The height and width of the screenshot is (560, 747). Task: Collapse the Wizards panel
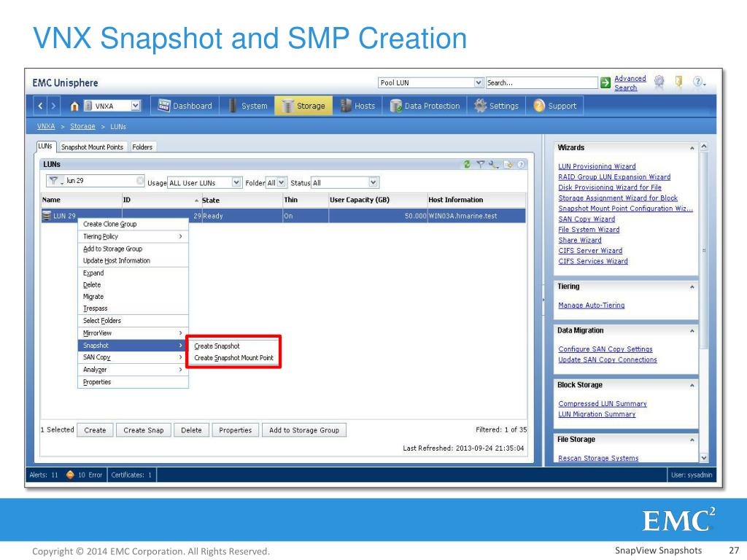pyautogui.click(x=692, y=148)
